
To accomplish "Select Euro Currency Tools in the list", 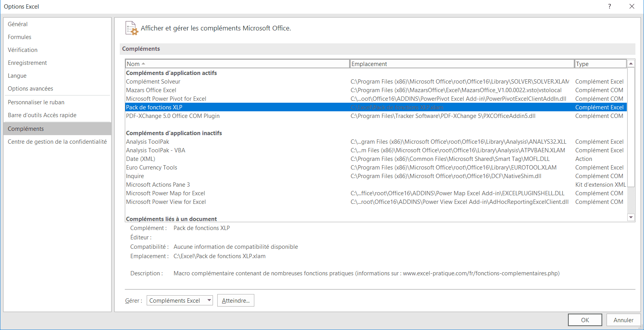I will click(x=151, y=168).
